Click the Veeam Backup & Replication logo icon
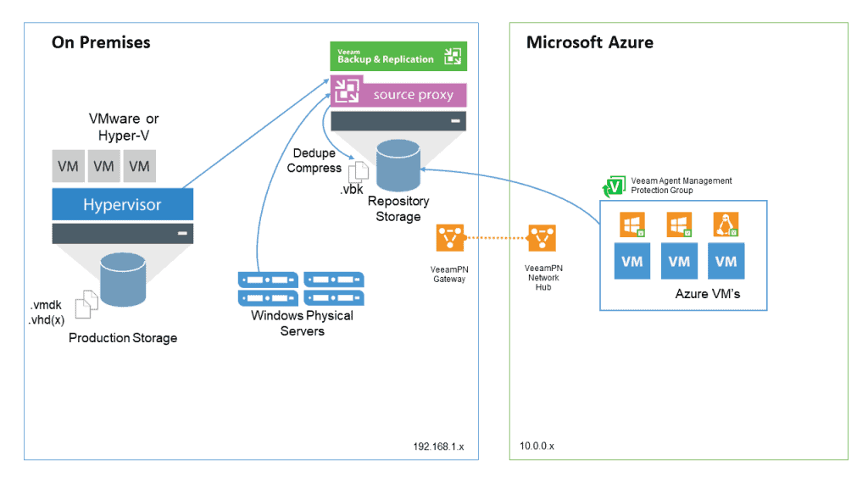The height and width of the screenshot is (488, 868). (453, 56)
